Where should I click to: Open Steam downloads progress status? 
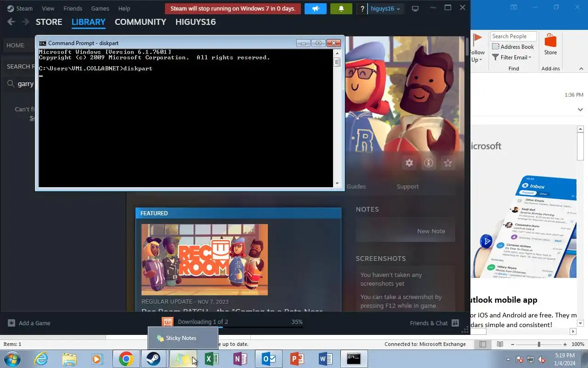232,322
